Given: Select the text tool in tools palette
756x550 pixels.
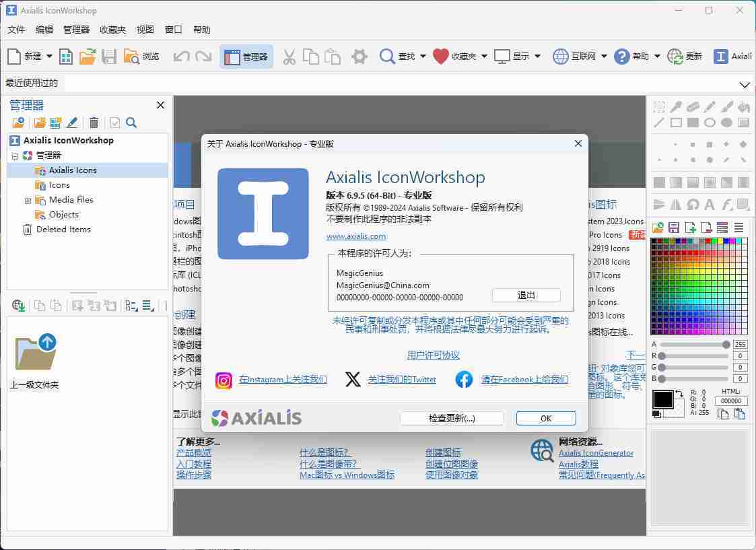Looking at the screenshot, I should coord(710,205).
